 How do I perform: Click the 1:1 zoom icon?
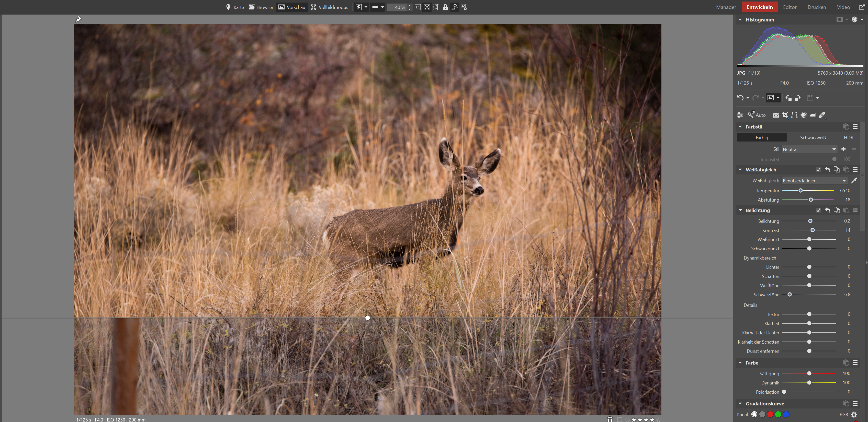pos(418,7)
